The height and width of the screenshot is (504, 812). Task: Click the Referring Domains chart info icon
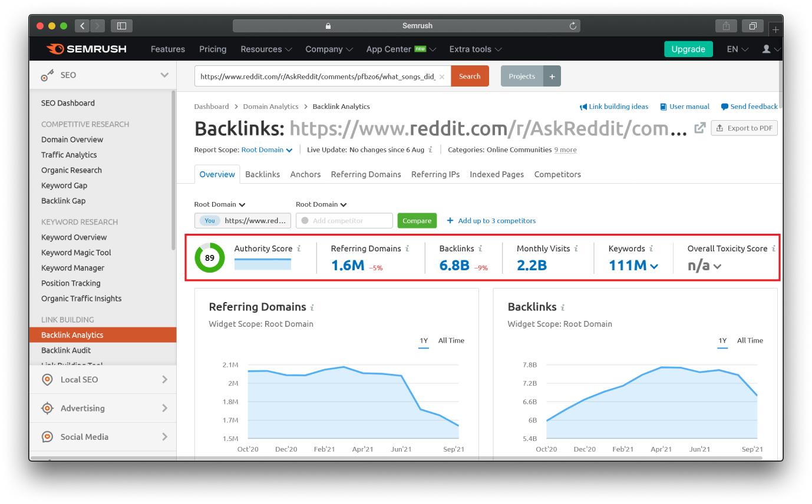pyautogui.click(x=312, y=307)
